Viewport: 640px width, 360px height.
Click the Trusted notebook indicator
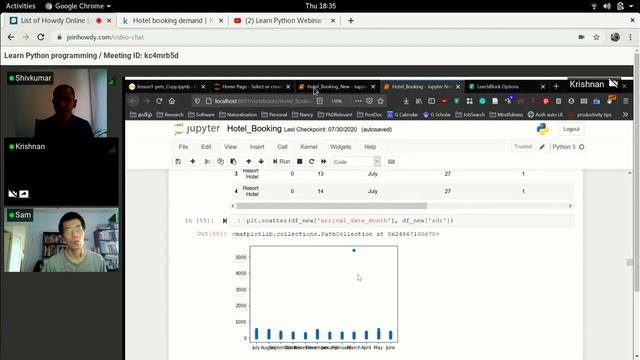point(523,147)
